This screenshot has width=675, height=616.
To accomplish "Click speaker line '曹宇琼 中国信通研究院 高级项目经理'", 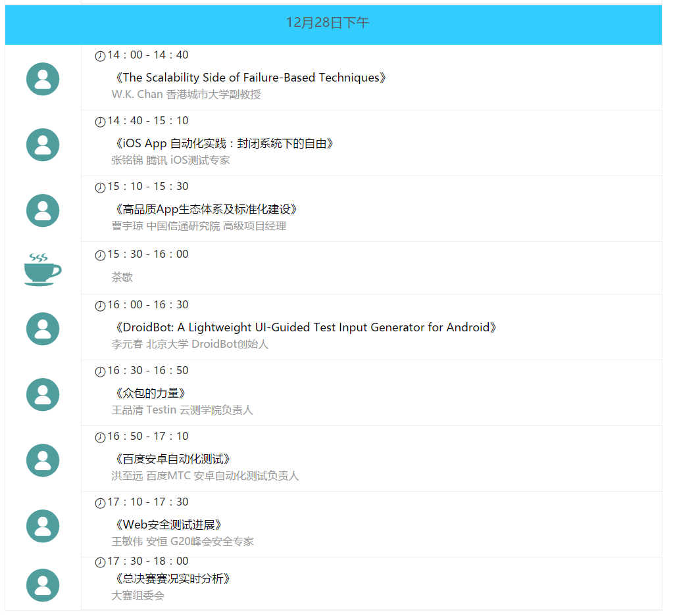I will [199, 226].
